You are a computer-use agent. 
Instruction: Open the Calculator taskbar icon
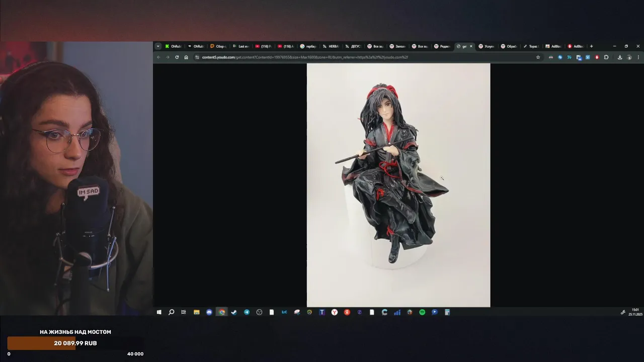447,312
